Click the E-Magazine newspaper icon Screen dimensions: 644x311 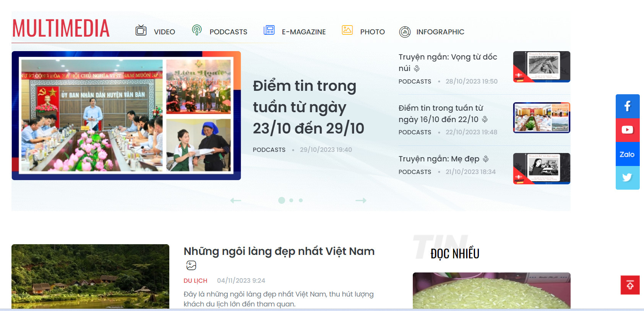[x=269, y=30]
